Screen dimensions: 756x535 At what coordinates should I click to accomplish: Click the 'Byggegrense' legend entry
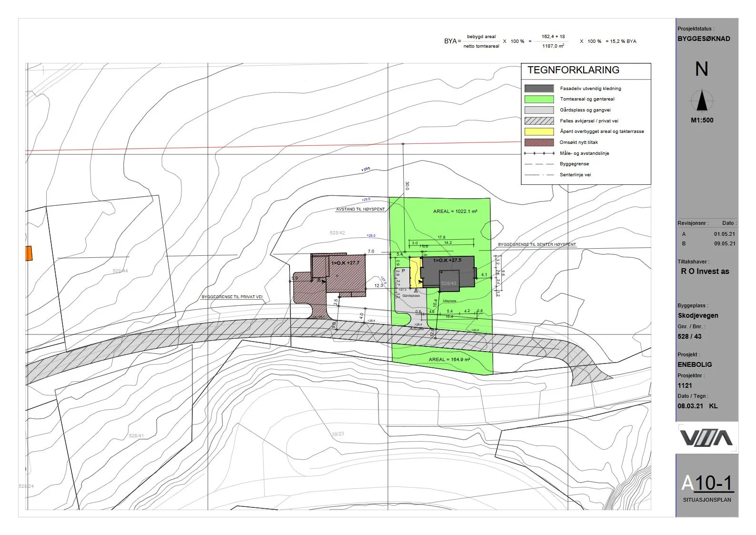[574, 164]
